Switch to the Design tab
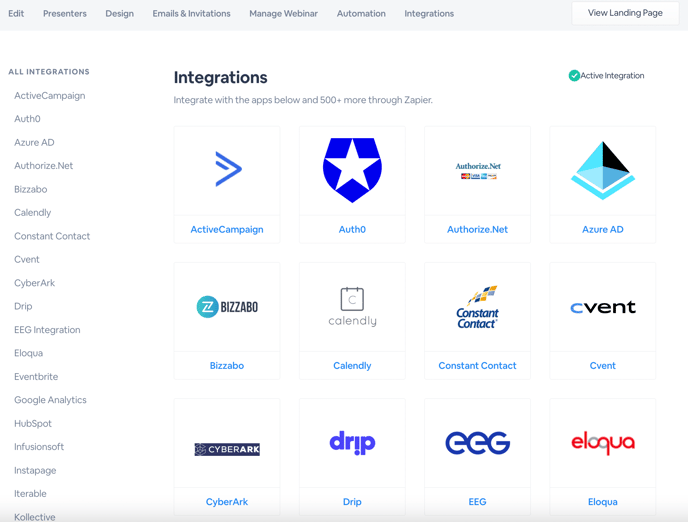Screen dimensions: 688x522 tap(119, 14)
